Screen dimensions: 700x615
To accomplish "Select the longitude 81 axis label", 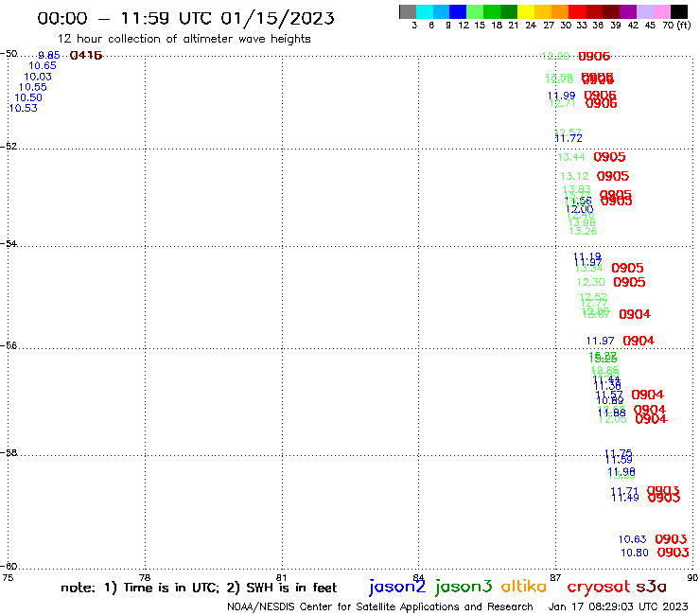I will pyautogui.click(x=281, y=577).
